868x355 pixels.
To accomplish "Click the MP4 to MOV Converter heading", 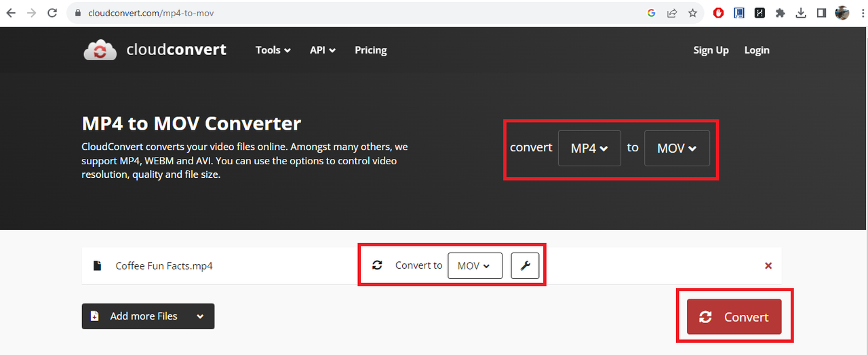I will (x=191, y=124).
